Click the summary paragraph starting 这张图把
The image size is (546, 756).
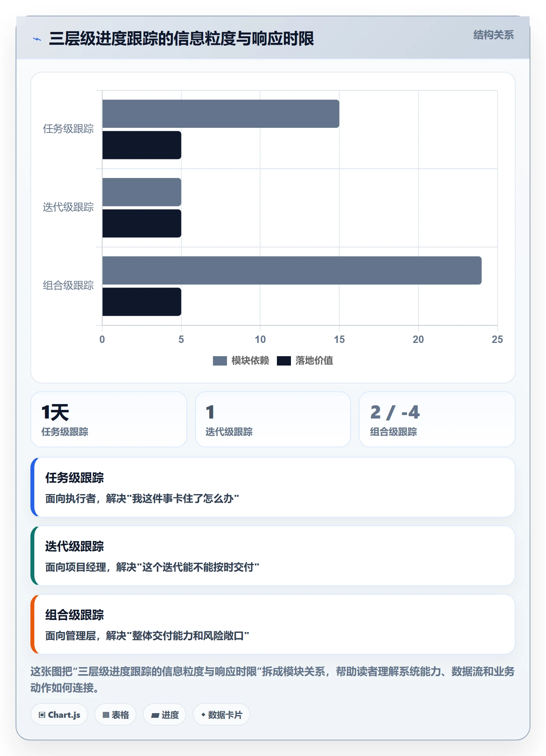pos(273,680)
